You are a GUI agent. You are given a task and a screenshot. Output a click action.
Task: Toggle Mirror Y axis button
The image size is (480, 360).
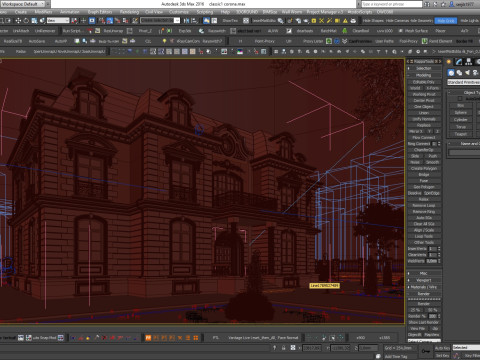[x=430, y=131]
